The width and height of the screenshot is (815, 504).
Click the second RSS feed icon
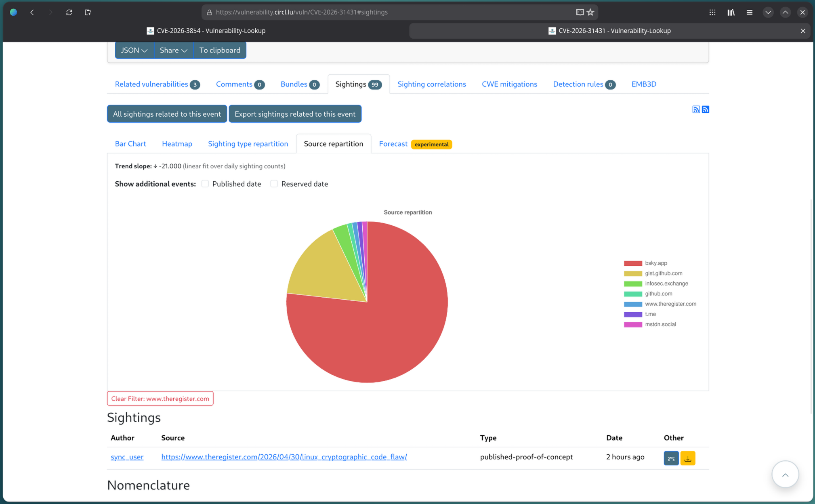(x=705, y=109)
